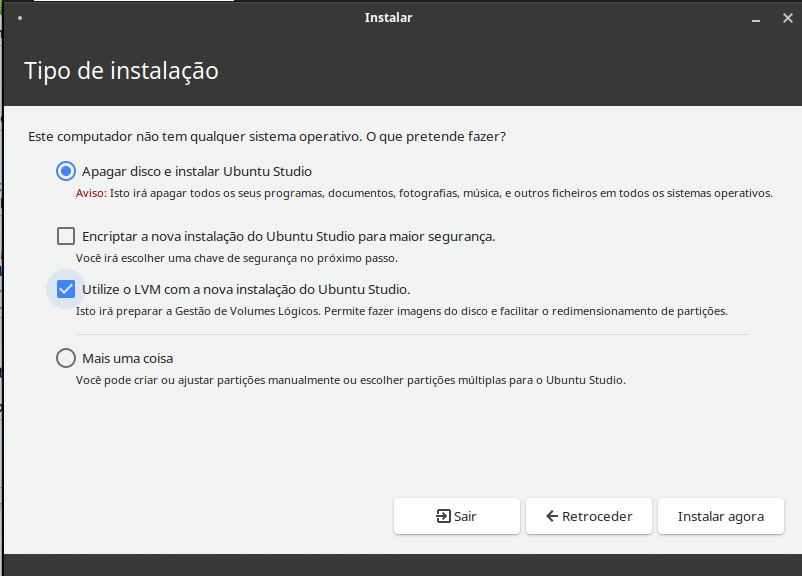Uncheck the Utilize o LVM checkbox
The width and height of the screenshot is (802, 576).
click(x=66, y=289)
